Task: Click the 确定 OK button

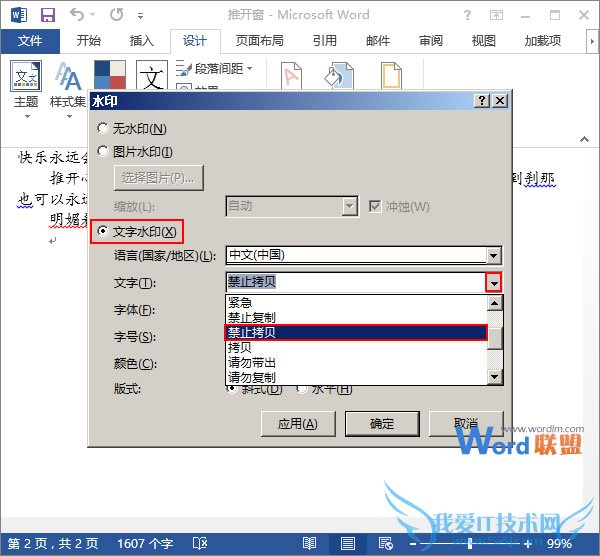Action: [x=382, y=424]
